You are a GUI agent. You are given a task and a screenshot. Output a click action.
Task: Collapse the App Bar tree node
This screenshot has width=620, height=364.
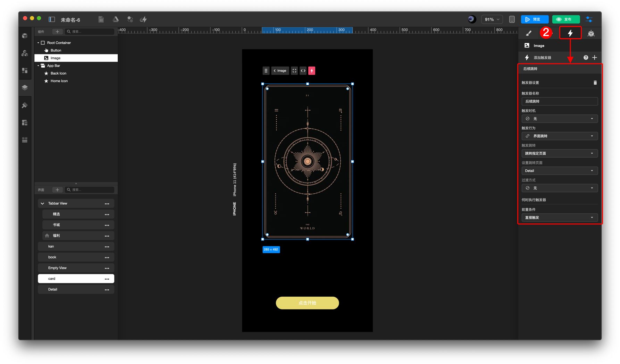[x=38, y=66]
